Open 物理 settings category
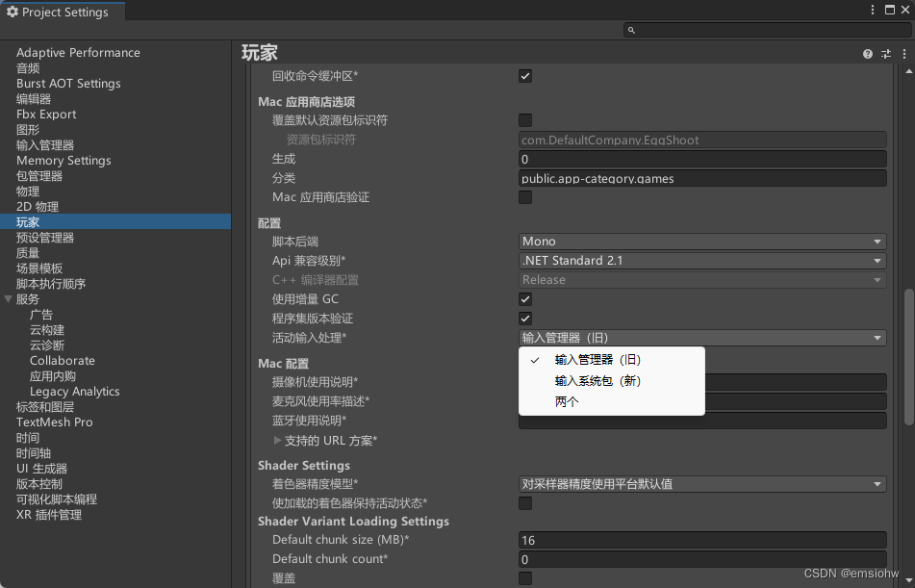This screenshot has height=588, width=915. pos(28,192)
